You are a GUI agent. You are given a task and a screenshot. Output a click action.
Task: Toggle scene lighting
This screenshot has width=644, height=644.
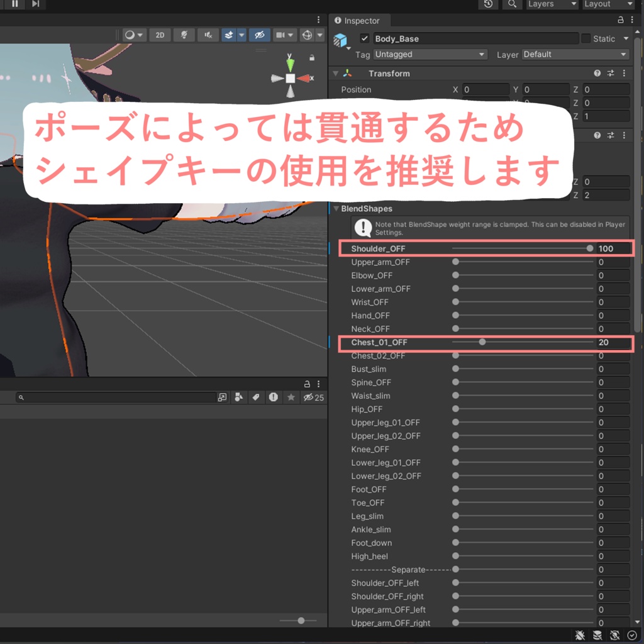pyautogui.click(x=184, y=35)
